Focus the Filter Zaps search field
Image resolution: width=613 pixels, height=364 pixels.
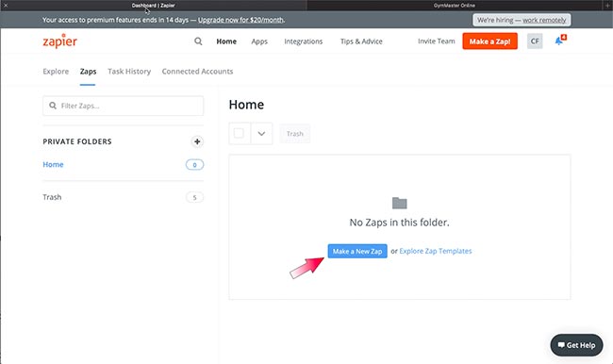(x=124, y=106)
